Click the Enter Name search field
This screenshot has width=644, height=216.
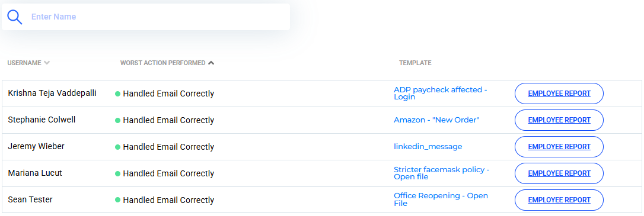point(146,17)
